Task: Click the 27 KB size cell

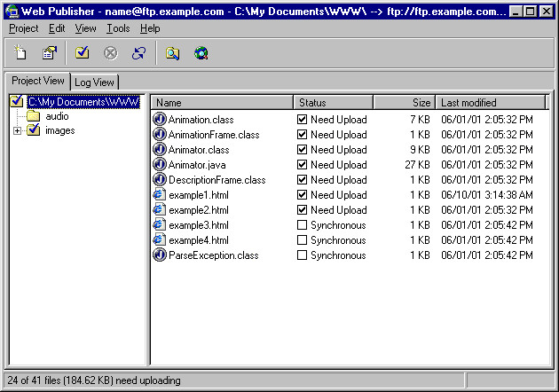Action: (417, 165)
